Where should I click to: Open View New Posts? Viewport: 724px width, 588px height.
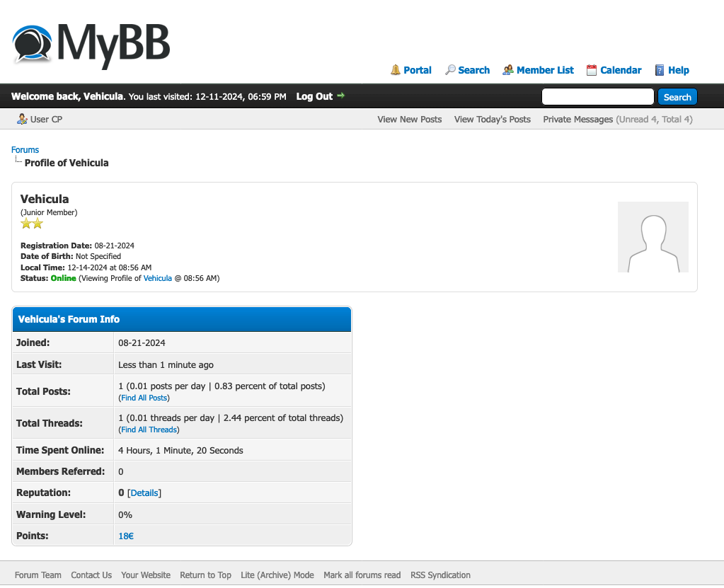click(x=409, y=120)
